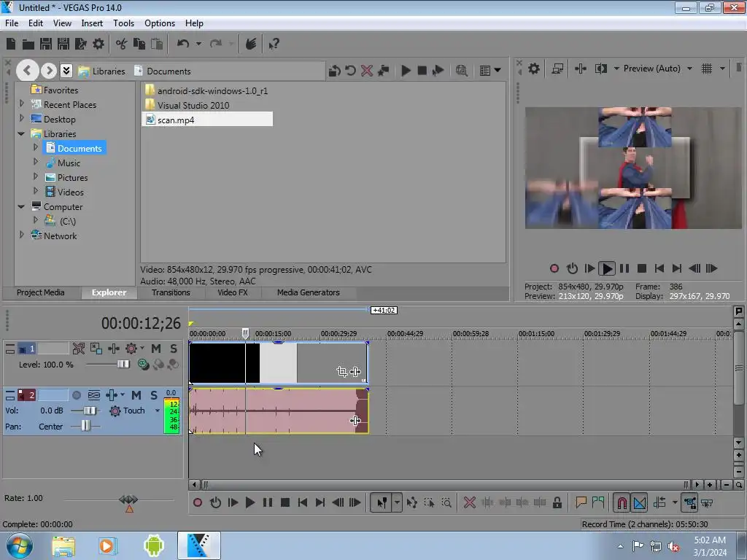Solo audio track 2 with the S button
Screen dimensions: 747x560
tap(153, 394)
